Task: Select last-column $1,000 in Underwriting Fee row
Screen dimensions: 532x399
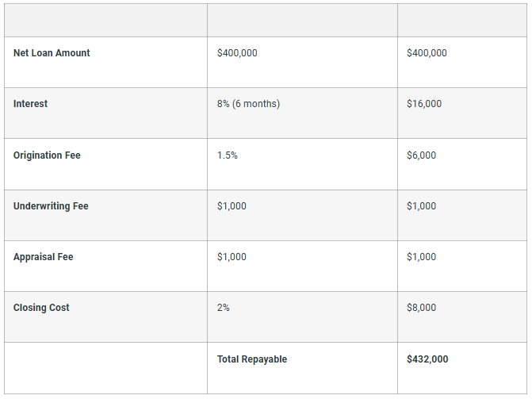Action: [421, 206]
